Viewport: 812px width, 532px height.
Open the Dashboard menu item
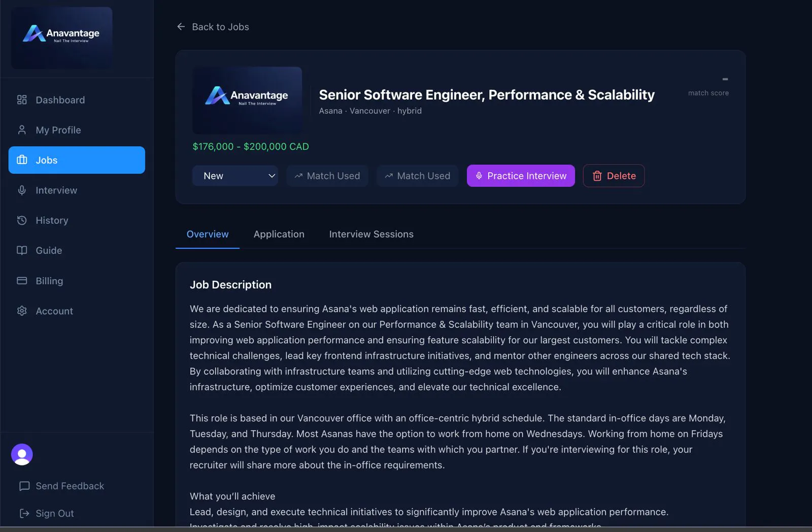pos(77,100)
